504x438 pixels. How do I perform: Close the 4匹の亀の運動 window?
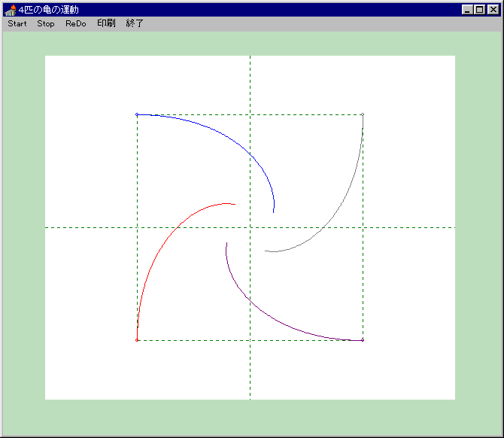coord(493,10)
